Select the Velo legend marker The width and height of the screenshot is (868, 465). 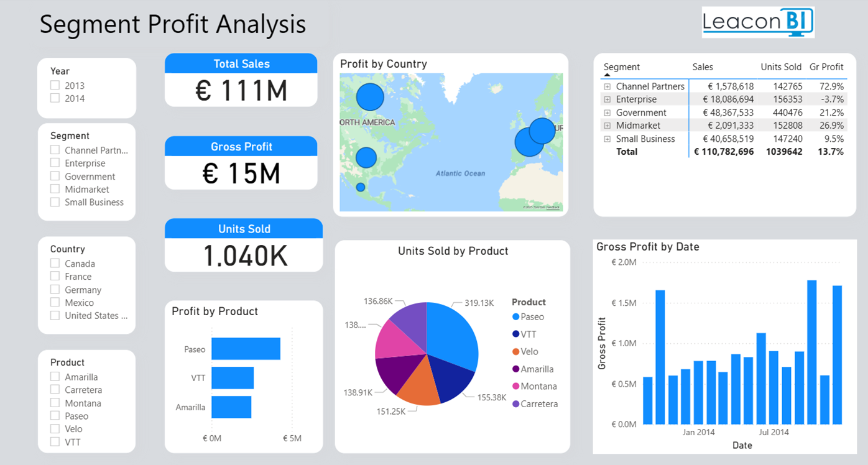pos(516,352)
